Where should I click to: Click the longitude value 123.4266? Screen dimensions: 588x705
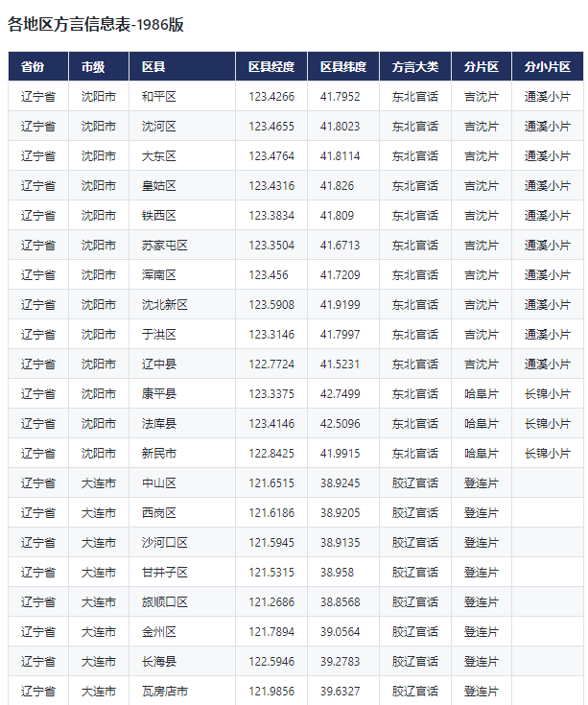pyautogui.click(x=271, y=97)
